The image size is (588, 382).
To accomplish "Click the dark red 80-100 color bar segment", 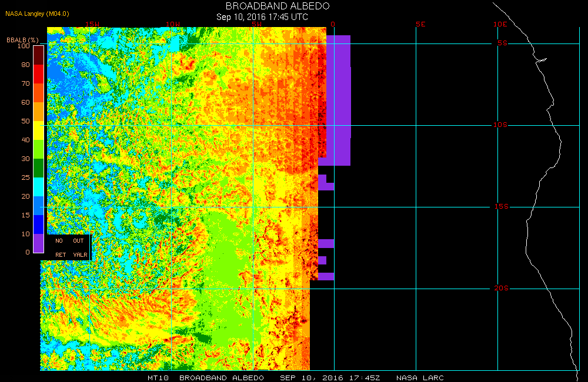I will pyautogui.click(x=39, y=55).
